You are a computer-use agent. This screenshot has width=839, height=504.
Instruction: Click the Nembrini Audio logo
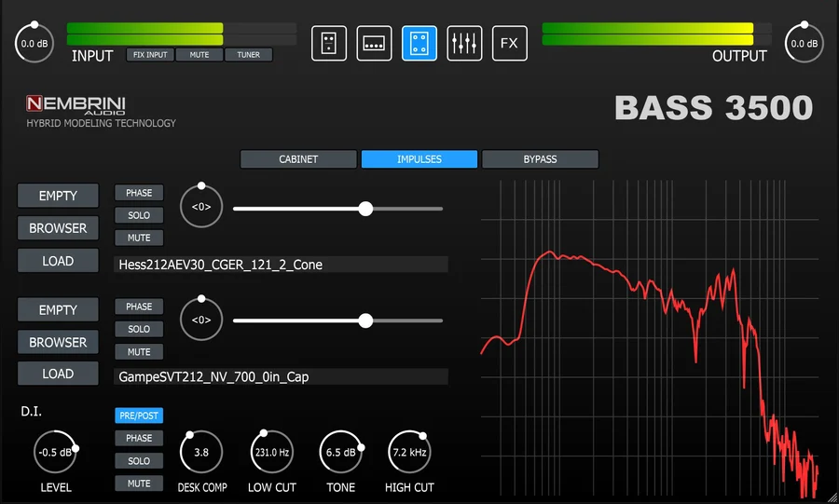(76, 104)
